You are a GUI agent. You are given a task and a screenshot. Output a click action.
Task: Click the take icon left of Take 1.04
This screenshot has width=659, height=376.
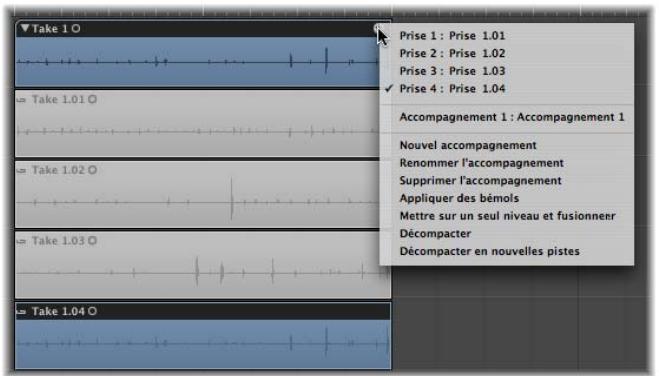pos(21,312)
